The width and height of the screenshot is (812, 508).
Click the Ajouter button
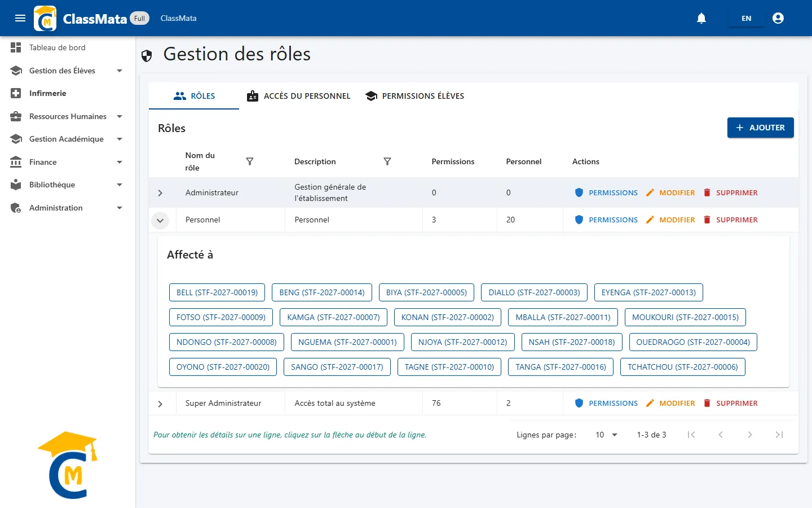pyautogui.click(x=760, y=128)
